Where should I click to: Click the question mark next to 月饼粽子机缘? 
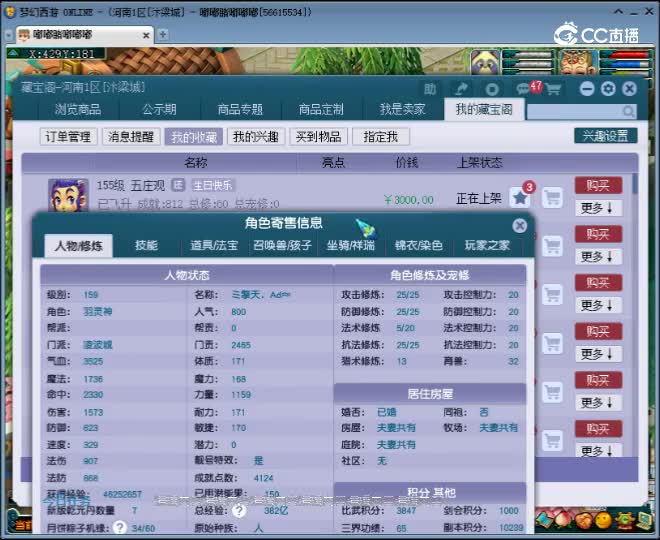[120, 527]
